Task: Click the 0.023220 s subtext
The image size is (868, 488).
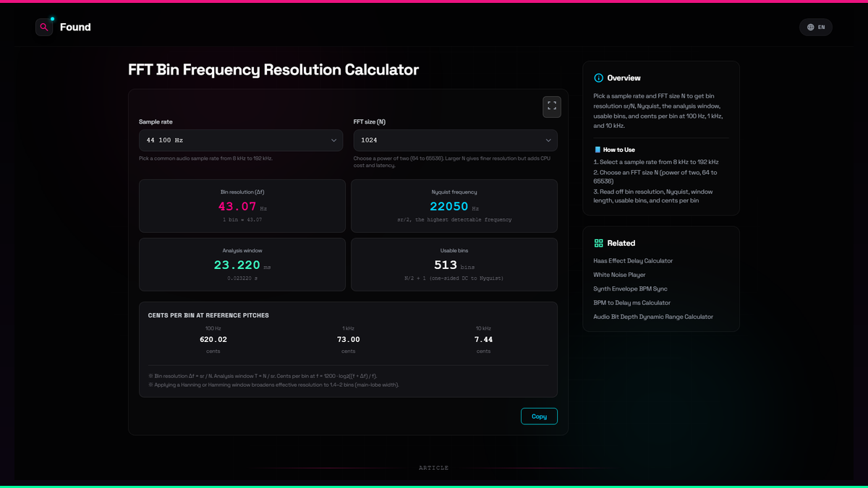Action: click(x=242, y=278)
